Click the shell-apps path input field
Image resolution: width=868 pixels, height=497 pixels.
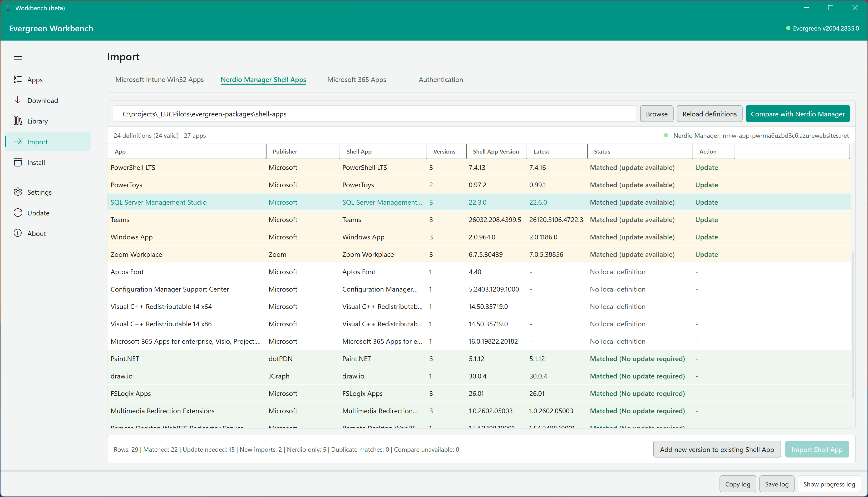tap(374, 114)
